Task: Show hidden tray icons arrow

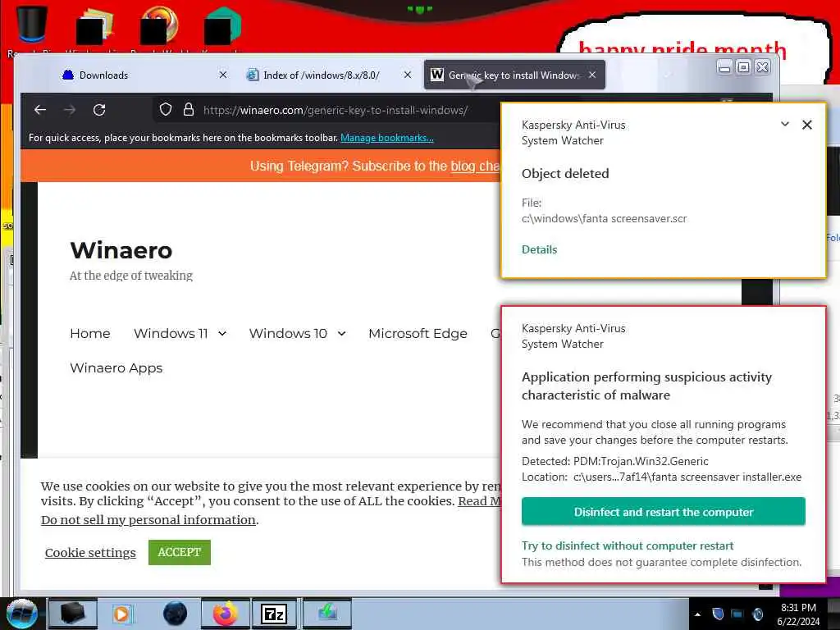Action: click(697, 614)
